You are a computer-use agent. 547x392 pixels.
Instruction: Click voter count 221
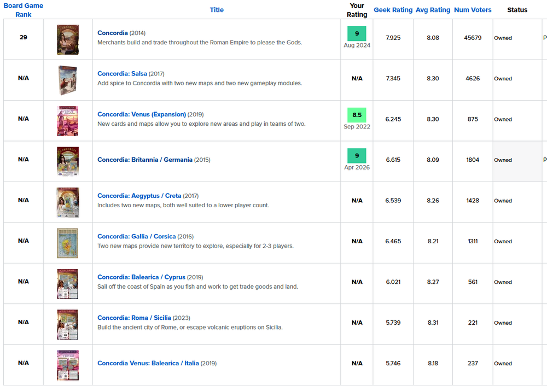[x=473, y=323]
